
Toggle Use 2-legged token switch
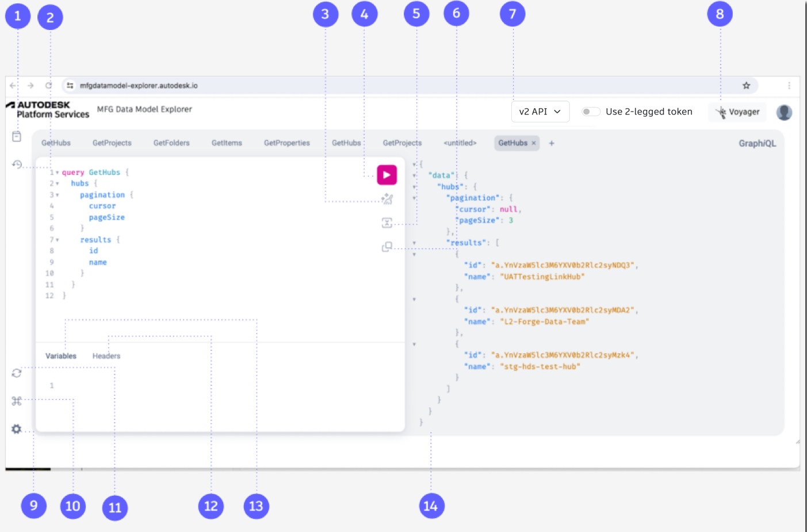[590, 112]
